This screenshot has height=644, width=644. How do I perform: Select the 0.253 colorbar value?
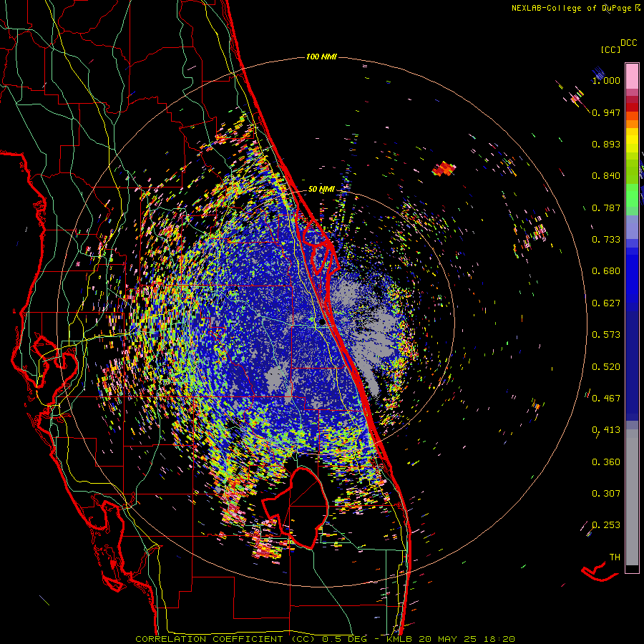[606, 525]
